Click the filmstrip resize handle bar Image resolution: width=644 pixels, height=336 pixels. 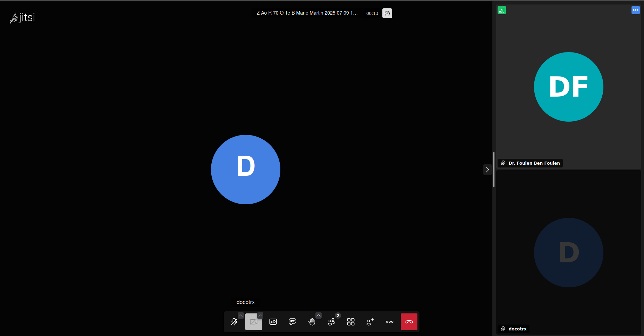[494, 170]
